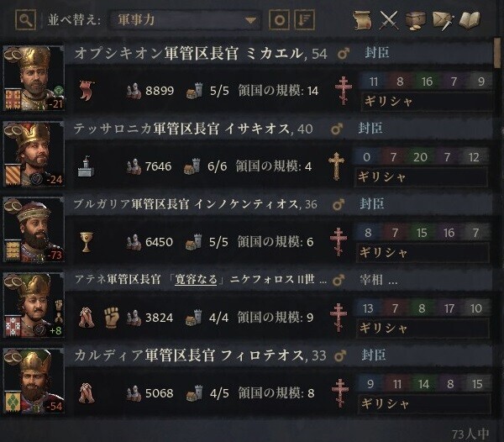This screenshot has width=504, height=442.
Task: Click the golden goblet icon on インノケンティオス row
Action: click(x=87, y=242)
